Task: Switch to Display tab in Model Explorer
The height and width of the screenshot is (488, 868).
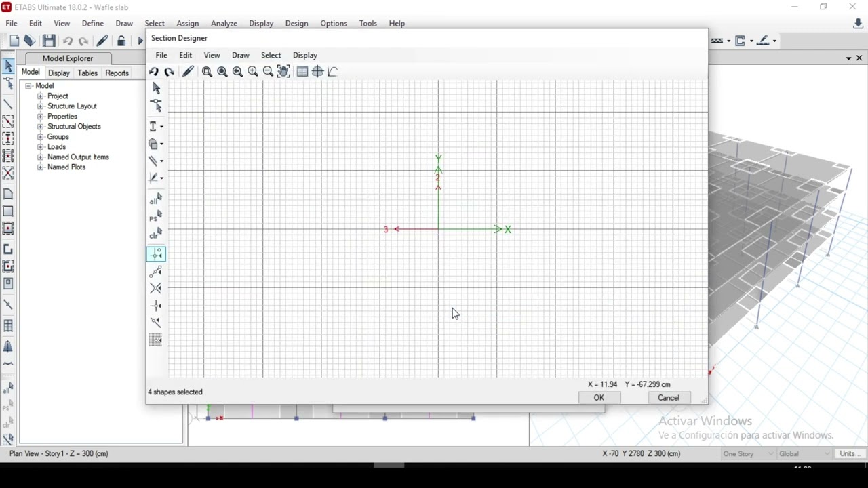Action: (x=59, y=73)
